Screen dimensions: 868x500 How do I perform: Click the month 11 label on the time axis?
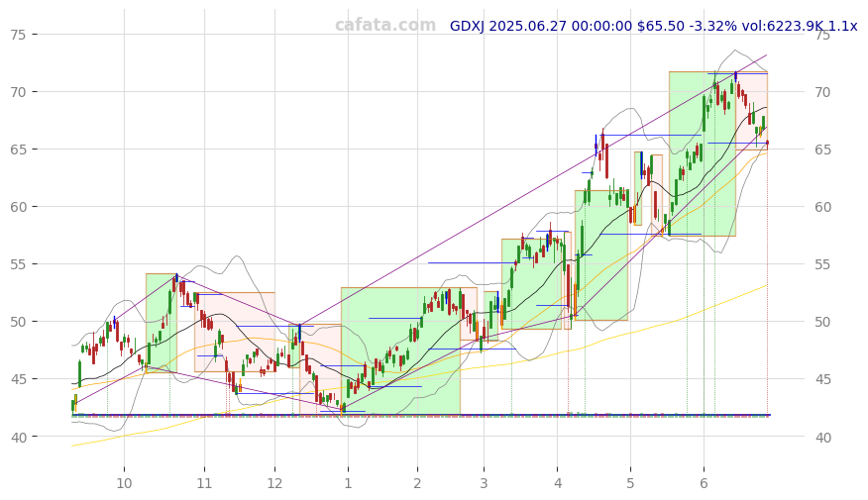coord(204,483)
